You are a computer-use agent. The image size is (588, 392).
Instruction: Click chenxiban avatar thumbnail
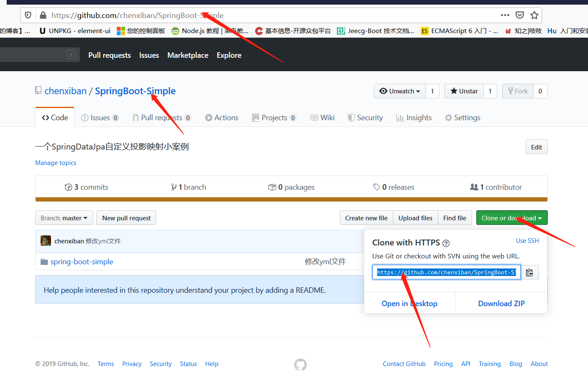click(46, 241)
